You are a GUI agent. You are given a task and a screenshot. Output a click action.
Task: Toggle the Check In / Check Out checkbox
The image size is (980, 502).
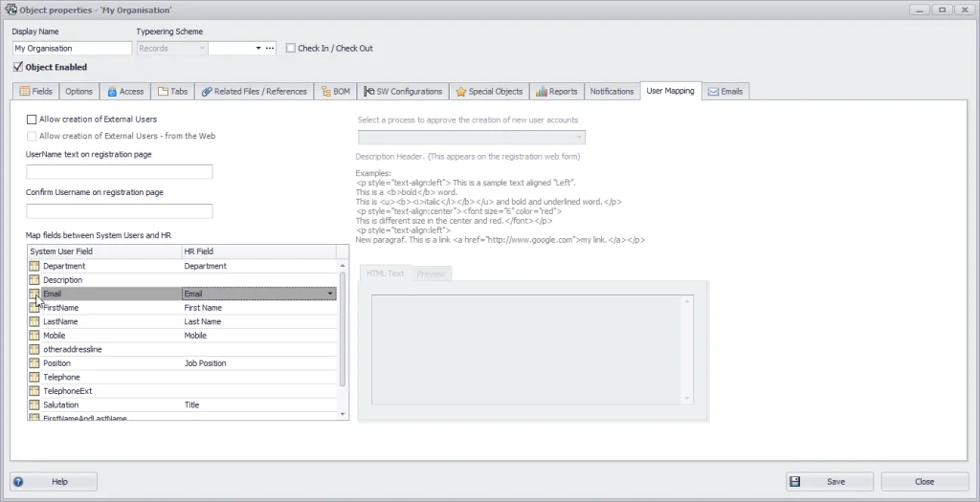pyautogui.click(x=291, y=48)
